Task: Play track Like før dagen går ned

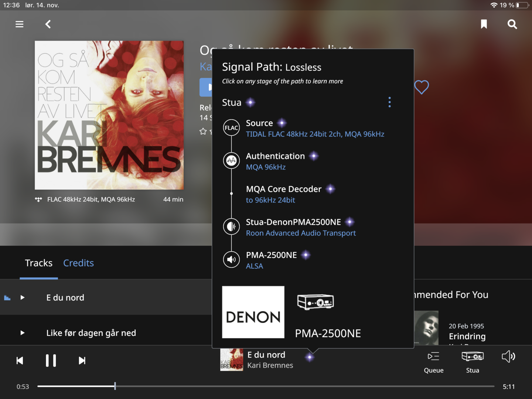Action: point(23,333)
